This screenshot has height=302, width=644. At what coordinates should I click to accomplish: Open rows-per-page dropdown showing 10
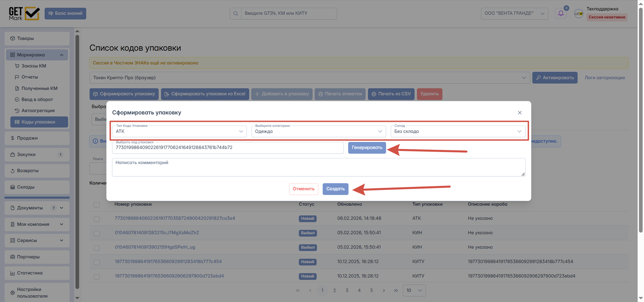(x=414, y=291)
